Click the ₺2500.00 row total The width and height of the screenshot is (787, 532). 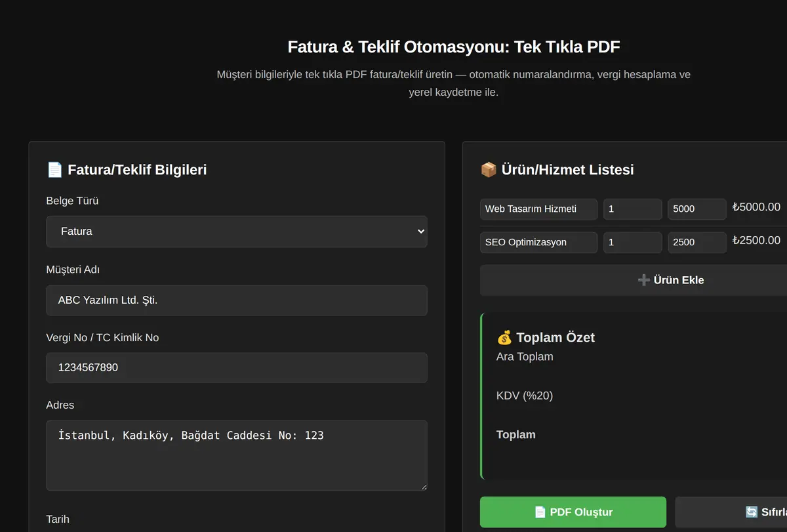pyautogui.click(x=756, y=241)
